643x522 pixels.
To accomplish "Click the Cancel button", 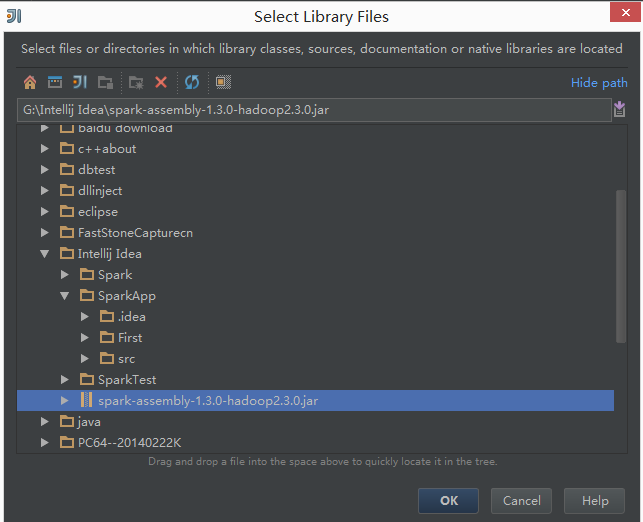I will 521,501.
